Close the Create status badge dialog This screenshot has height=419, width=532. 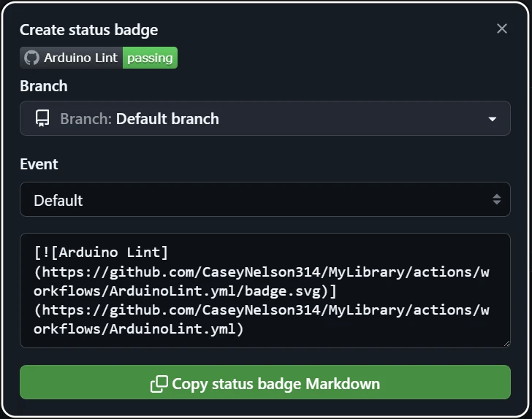coord(502,28)
